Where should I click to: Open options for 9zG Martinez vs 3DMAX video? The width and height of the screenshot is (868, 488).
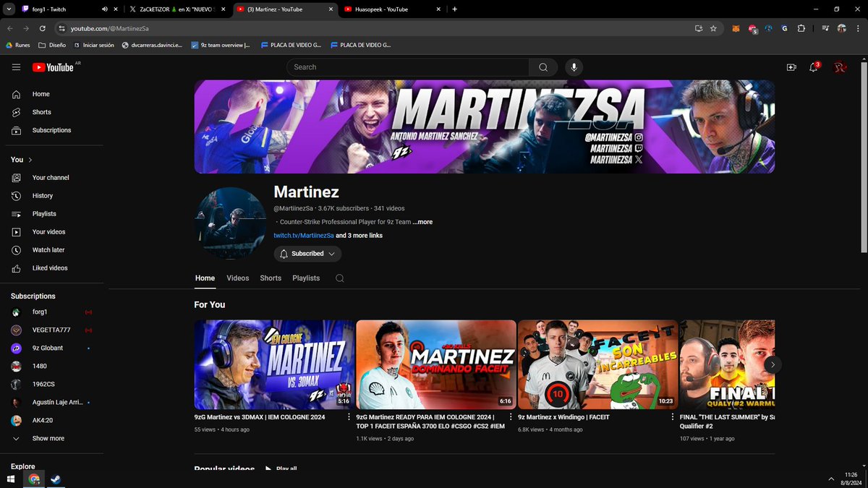349,417
